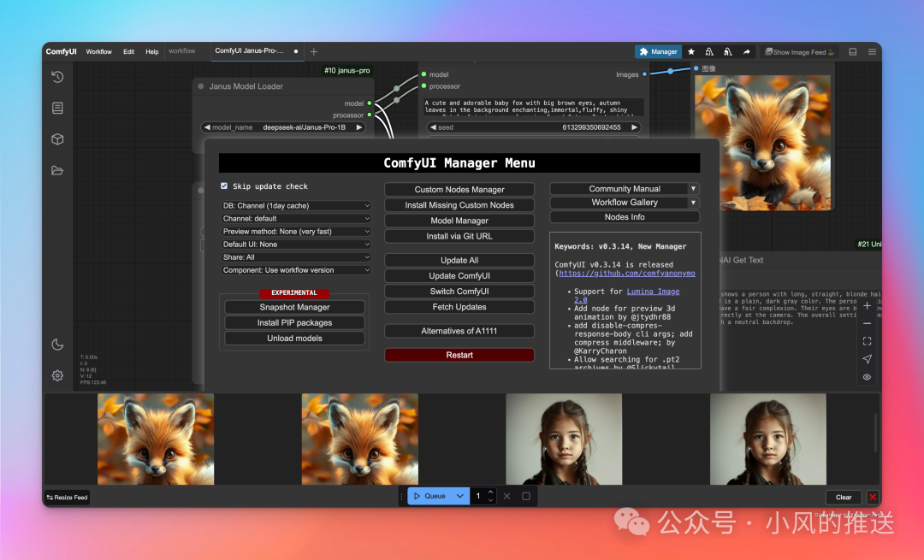
Task: Click Switch ComfyUI button
Action: [459, 292]
